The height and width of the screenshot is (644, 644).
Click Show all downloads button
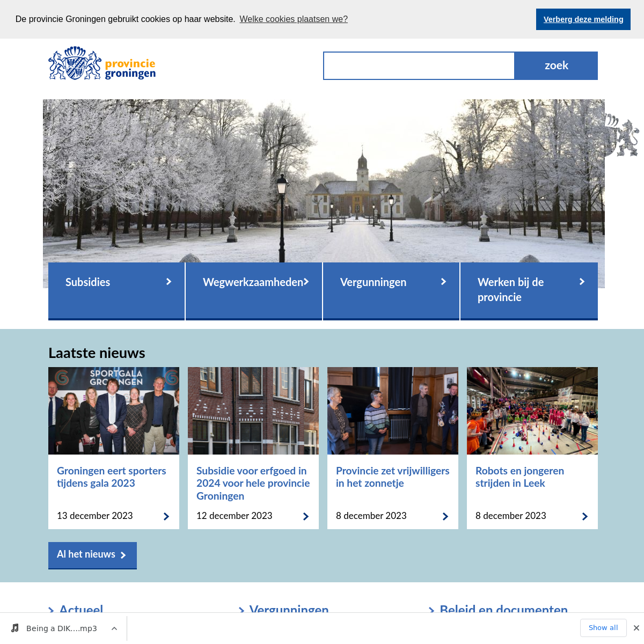pyautogui.click(x=603, y=628)
